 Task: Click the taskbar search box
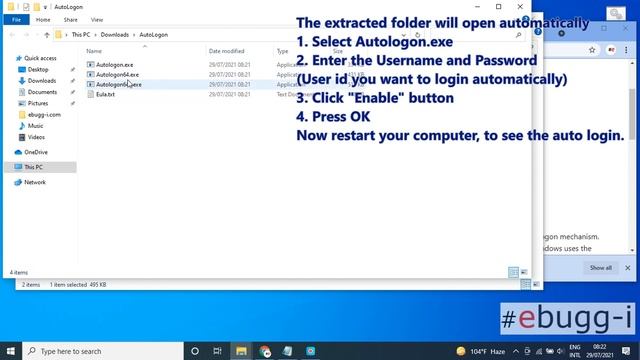(103, 351)
